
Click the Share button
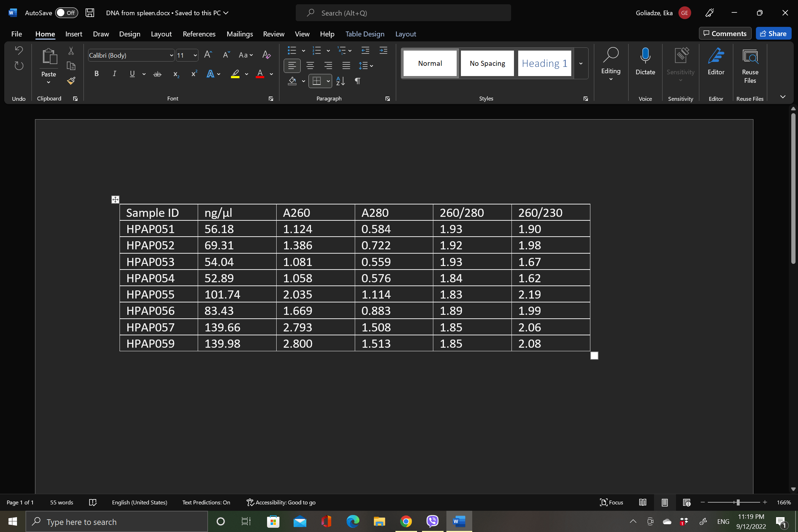click(x=774, y=33)
